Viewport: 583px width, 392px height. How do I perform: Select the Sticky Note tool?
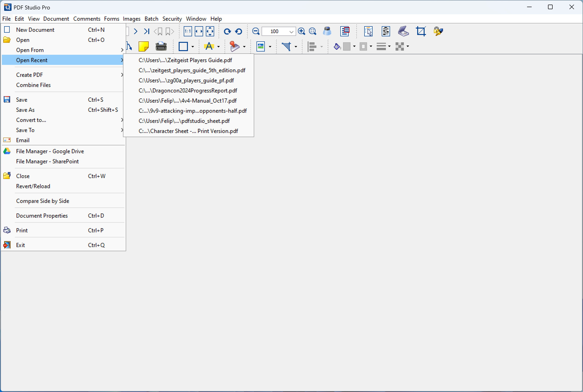click(x=144, y=46)
